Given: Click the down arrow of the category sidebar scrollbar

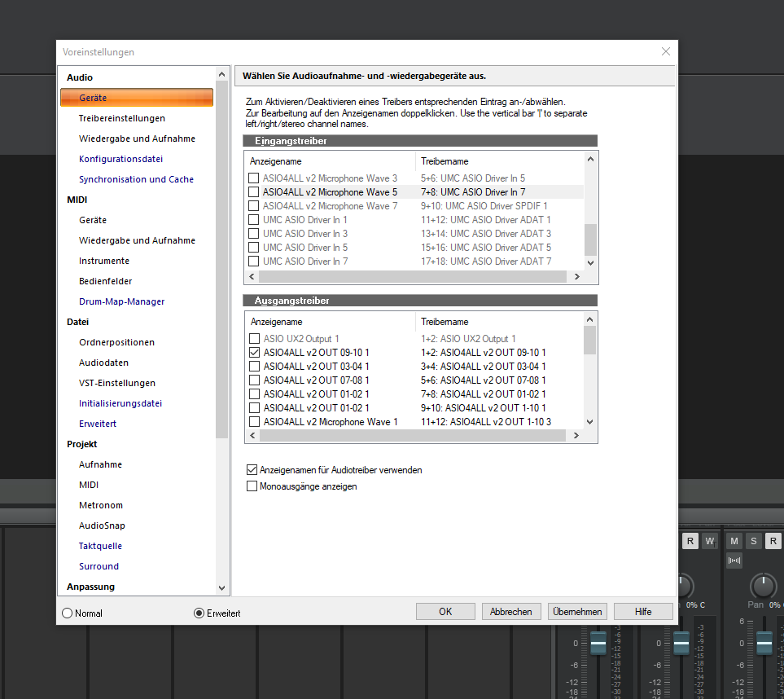Looking at the screenshot, I should pos(222,588).
